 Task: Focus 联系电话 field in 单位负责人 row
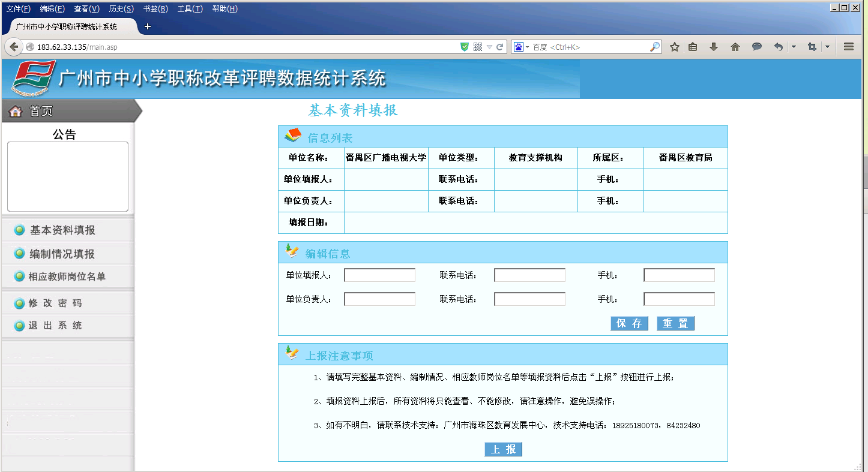coord(529,299)
